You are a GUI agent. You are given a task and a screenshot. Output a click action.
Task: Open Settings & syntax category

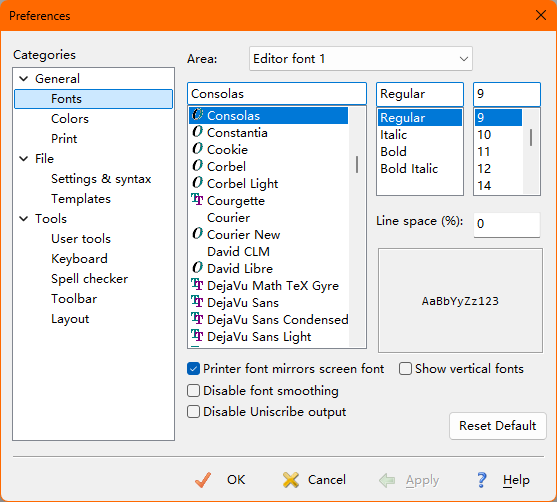[101, 179]
